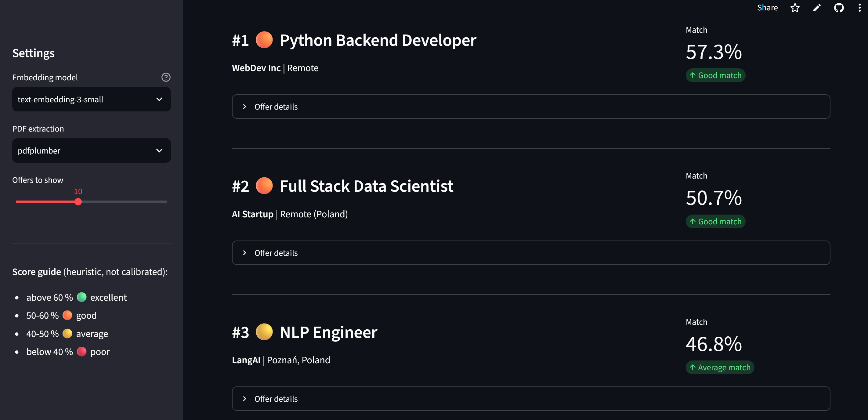Click the NLP Engineer title
This screenshot has height=420, width=868.
tap(328, 332)
